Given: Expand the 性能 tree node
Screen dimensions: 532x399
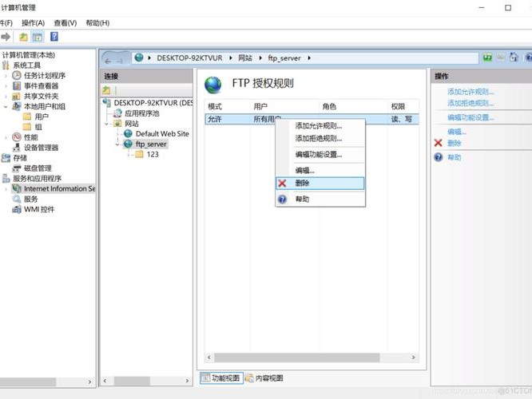Looking at the screenshot, I should [x=6, y=137].
